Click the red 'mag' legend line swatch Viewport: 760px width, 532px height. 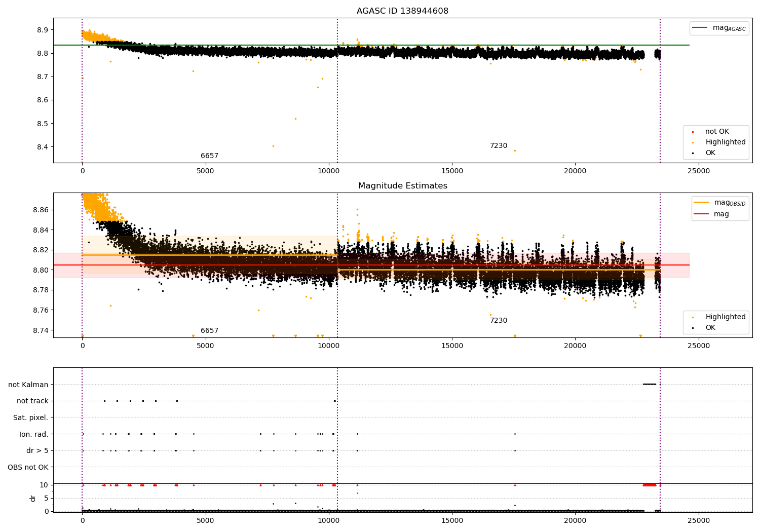tap(702, 214)
